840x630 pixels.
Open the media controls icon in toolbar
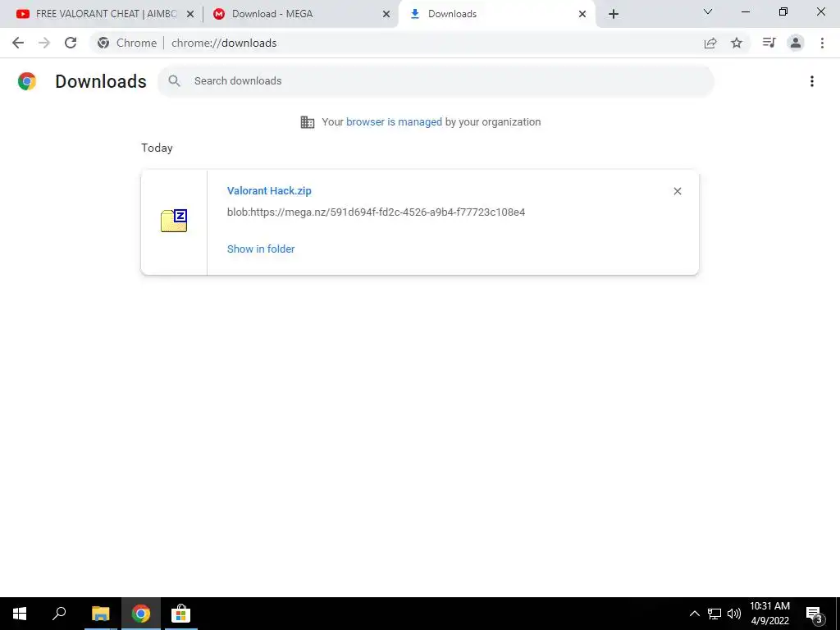click(x=769, y=43)
